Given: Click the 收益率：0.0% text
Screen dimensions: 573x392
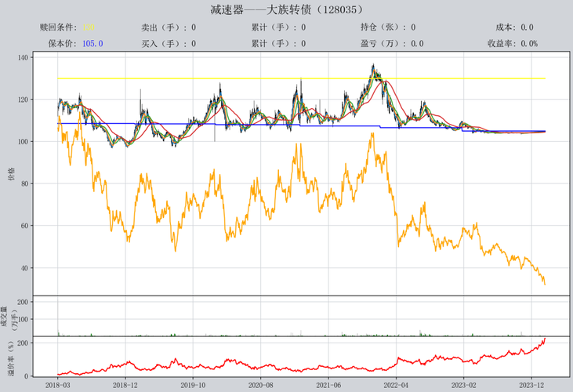Looking at the screenshot, I should click(x=513, y=43).
